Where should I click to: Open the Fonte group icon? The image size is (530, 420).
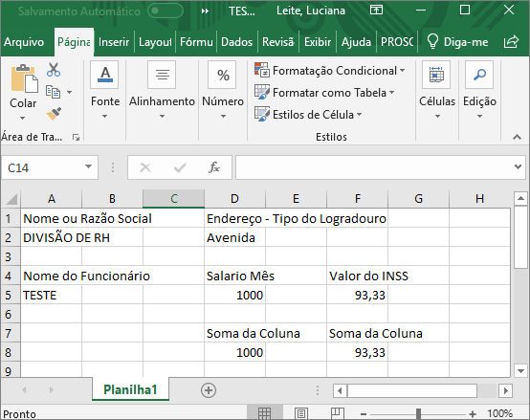104,75
